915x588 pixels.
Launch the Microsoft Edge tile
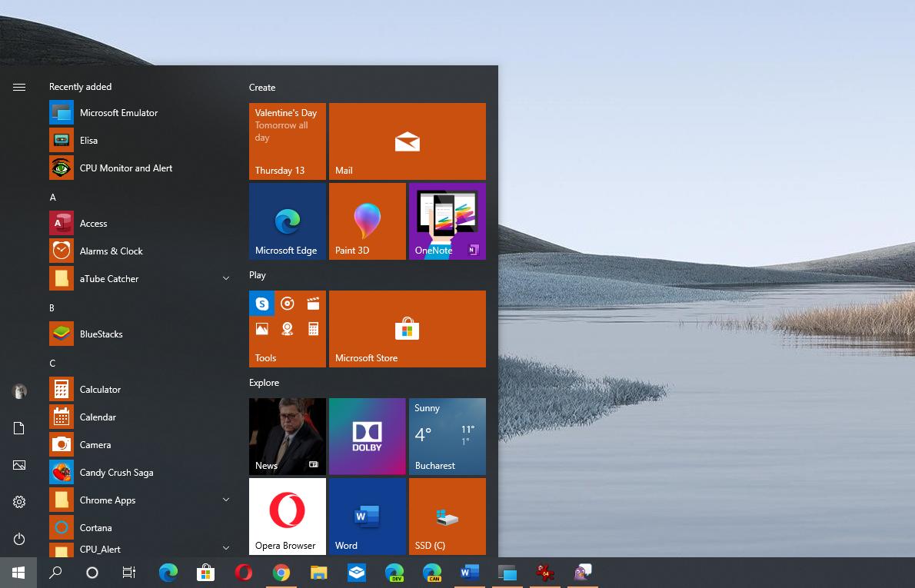click(x=287, y=221)
